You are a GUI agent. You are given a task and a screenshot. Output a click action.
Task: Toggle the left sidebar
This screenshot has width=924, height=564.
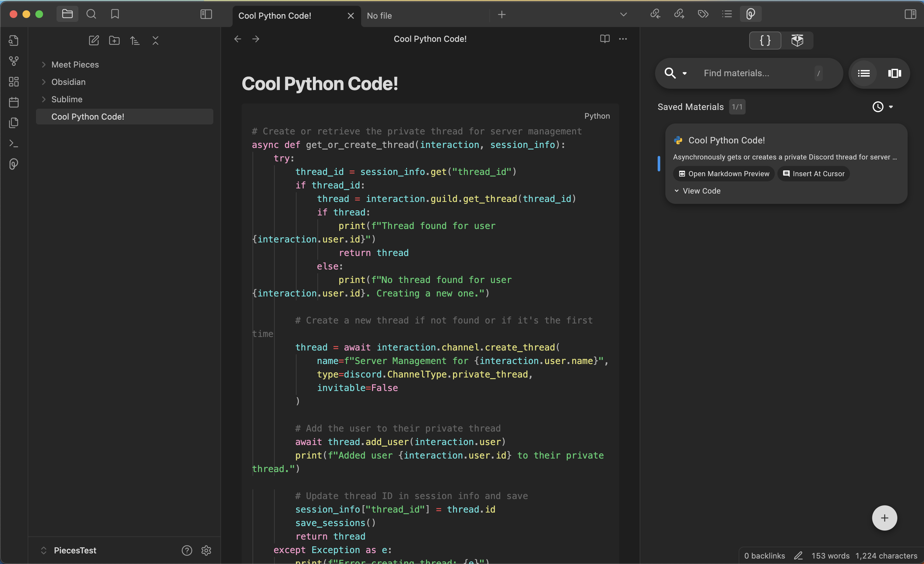(x=206, y=14)
